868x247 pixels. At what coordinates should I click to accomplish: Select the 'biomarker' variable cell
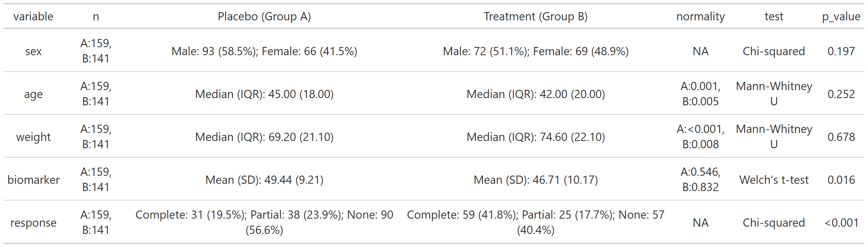coord(33,180)
